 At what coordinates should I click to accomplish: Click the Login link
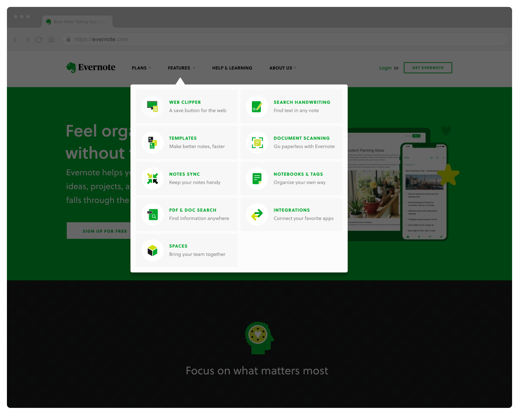[385, 68]
